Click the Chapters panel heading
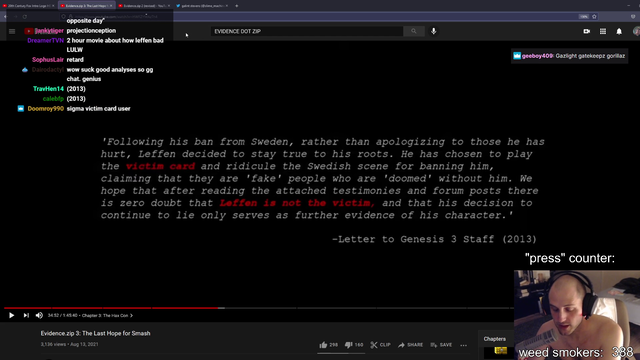The image size is (640, 360). [495, 339]
